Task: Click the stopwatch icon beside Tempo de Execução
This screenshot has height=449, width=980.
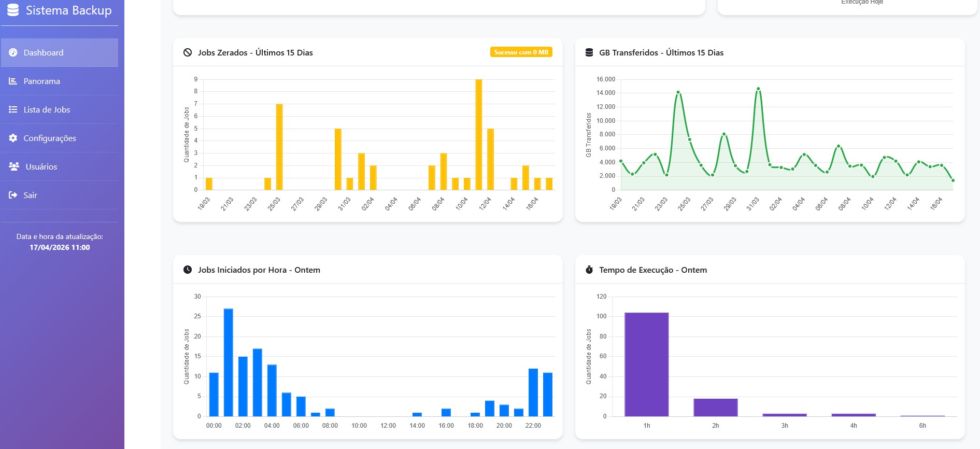Action: point(589,270)
